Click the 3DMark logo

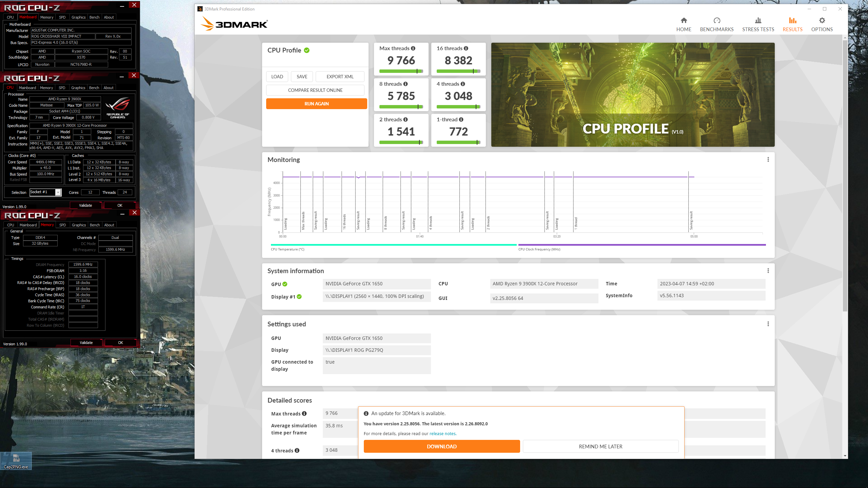234,24
